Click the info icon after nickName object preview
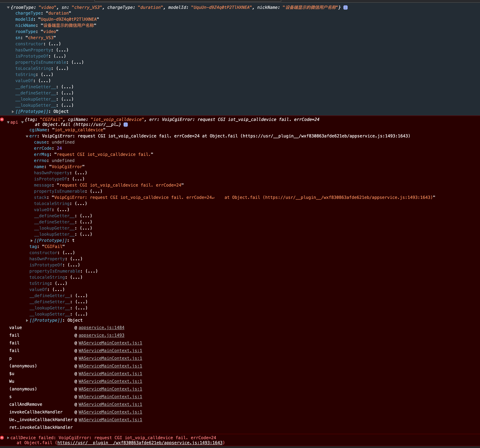480x448 pixels. pos(346,7)
